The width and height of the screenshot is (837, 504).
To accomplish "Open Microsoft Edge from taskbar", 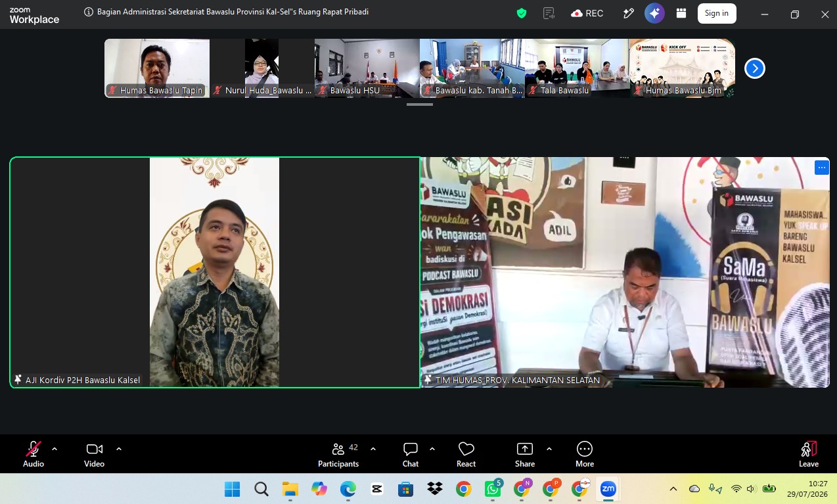I will point(348,489).
